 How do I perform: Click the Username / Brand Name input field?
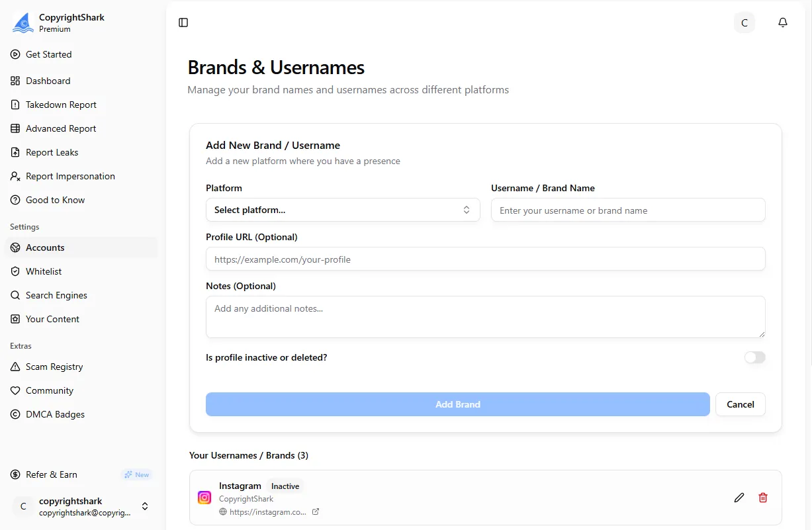pos(627,209)
